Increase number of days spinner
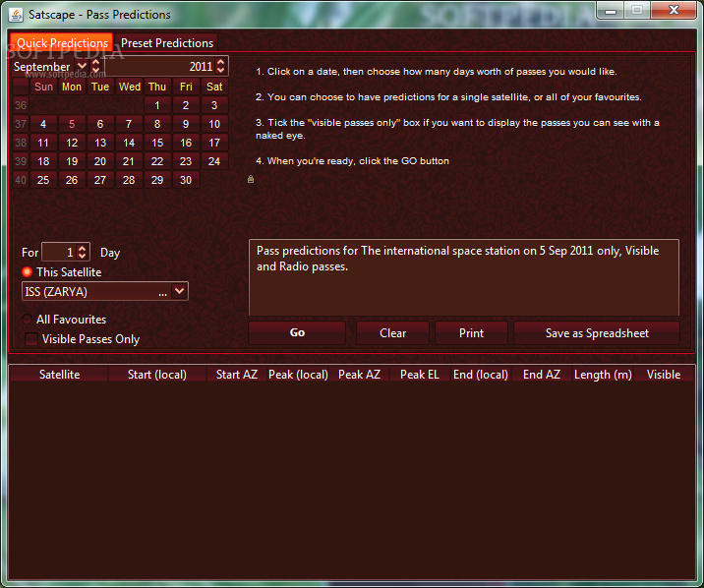 [83, 248]
